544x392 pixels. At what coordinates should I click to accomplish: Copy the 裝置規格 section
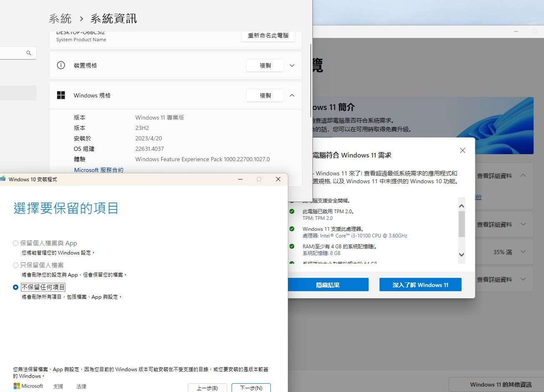coord(265,65)
